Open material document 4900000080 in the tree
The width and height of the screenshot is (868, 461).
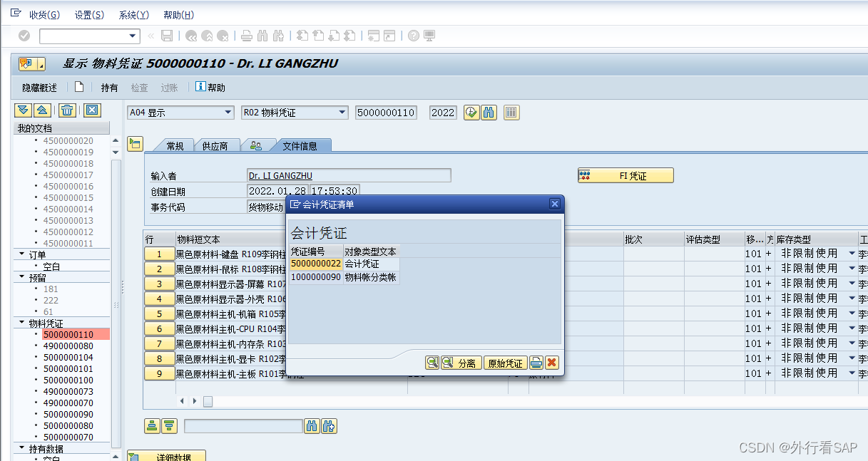(x=68, y=346)
